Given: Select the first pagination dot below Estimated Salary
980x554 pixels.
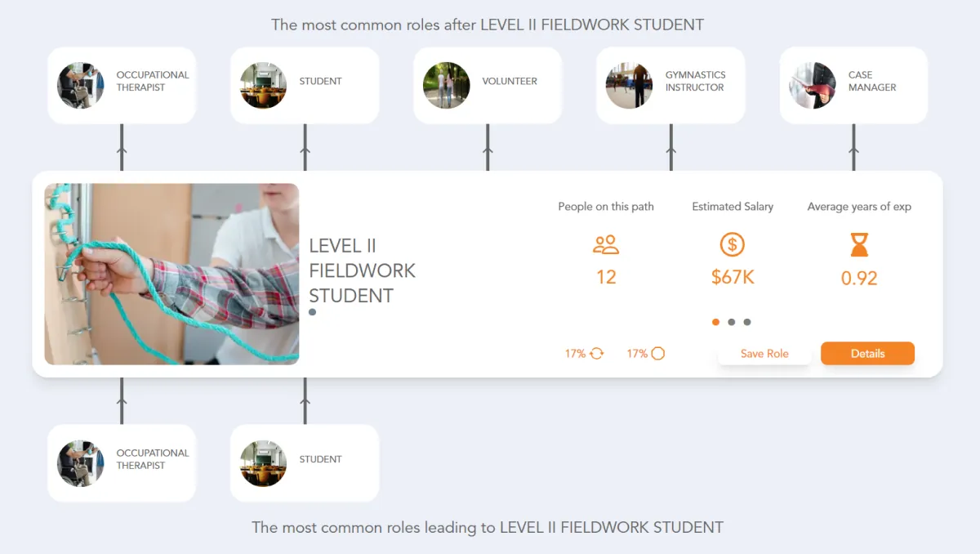Looking at the screenshot, I should [x=715, y=322].
